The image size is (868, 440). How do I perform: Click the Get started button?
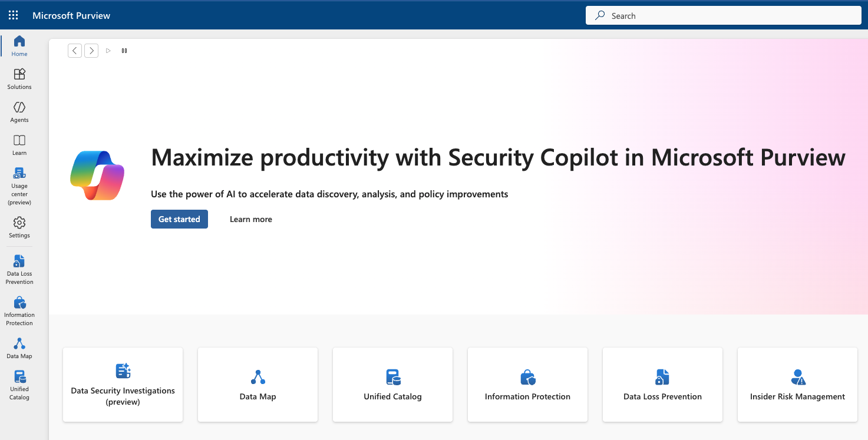179,219
